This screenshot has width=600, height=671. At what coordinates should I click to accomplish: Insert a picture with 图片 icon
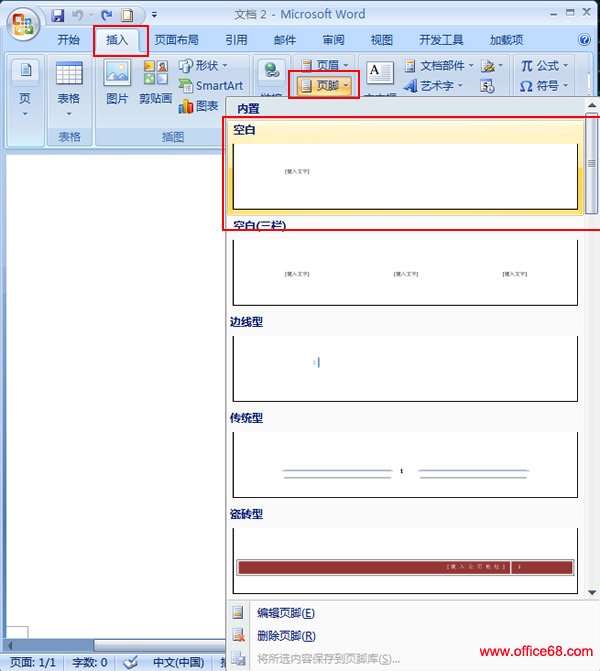117,82
